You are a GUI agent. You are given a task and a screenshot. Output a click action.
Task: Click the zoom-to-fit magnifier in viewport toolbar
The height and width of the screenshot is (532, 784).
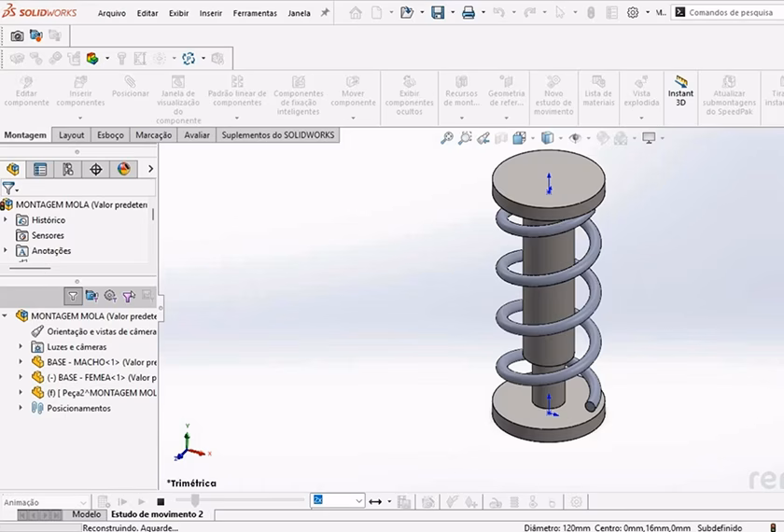(x=447, y=138)
